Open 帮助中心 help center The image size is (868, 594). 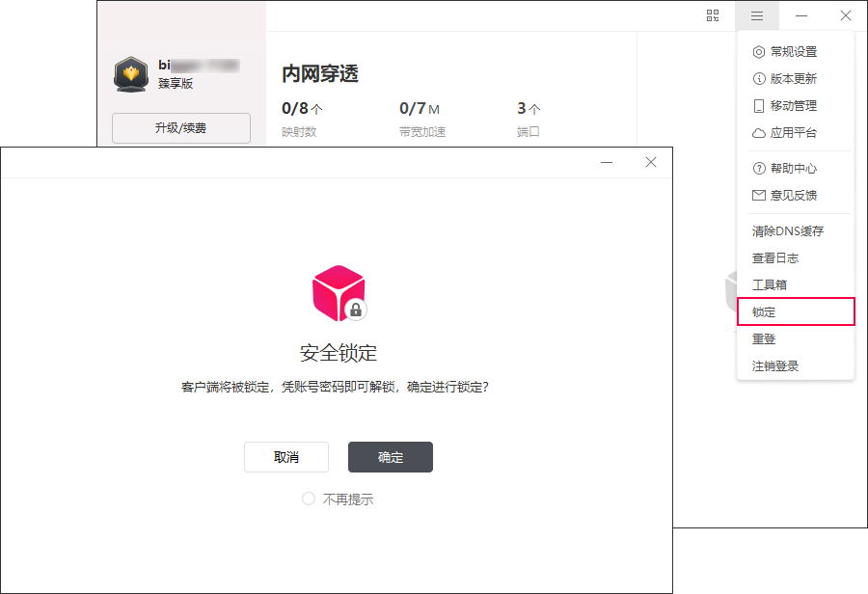point(793,169)
